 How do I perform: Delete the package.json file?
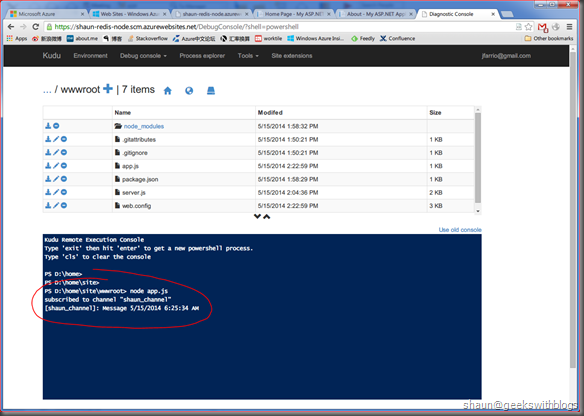[64, 179]
